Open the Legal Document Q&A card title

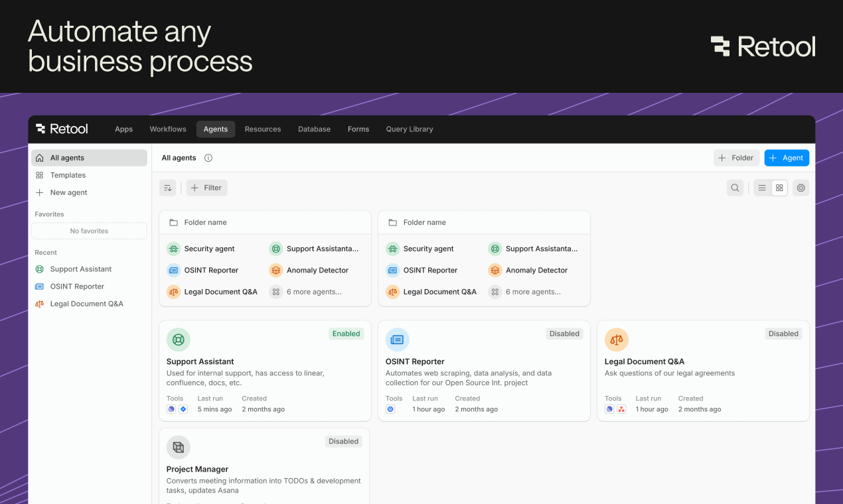(x=645, y=361)
